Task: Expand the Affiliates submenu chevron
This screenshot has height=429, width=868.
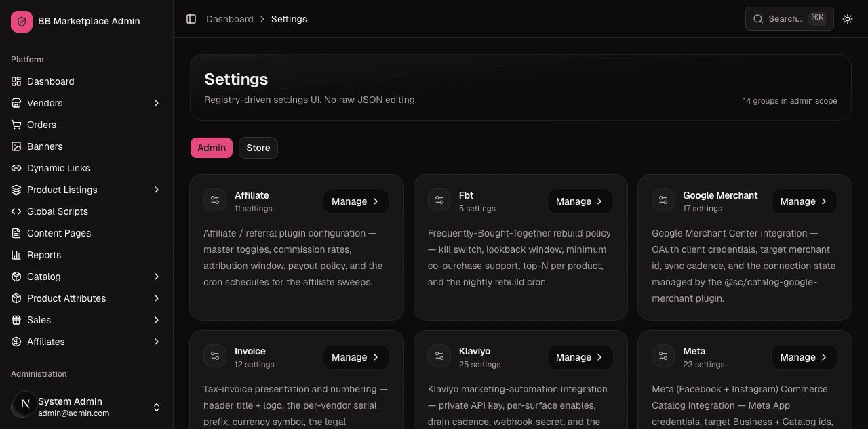Action: tap(157, 342)
